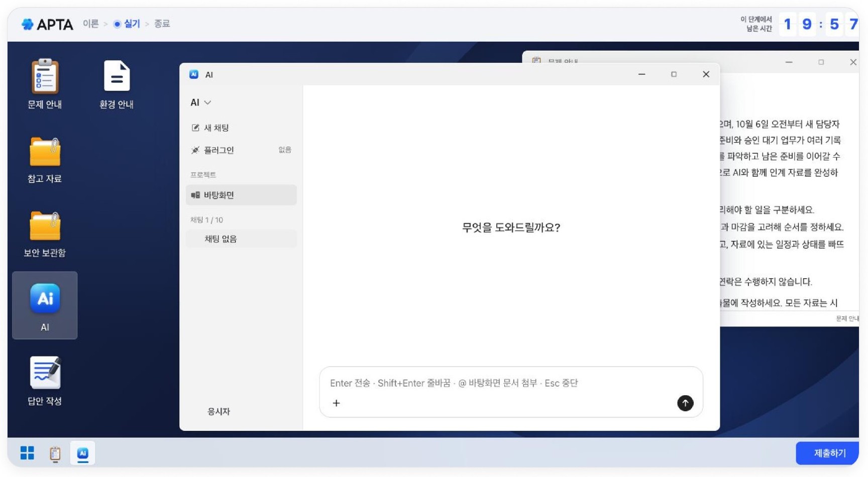Click the AI window title icon
Image resolution: width=868 pixels, height=477 pixels.
[x=194, y=74]
